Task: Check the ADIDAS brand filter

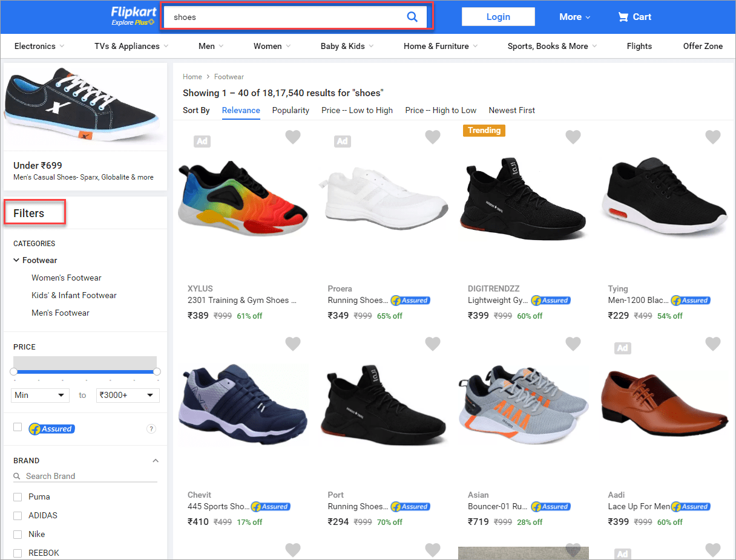Action: click(18, 516)
